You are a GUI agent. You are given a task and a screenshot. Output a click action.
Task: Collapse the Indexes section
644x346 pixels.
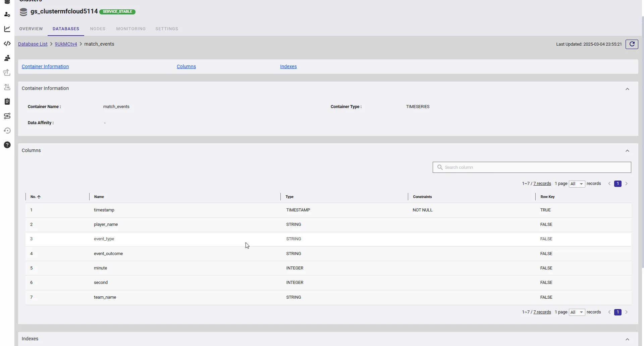pos(627,339)
